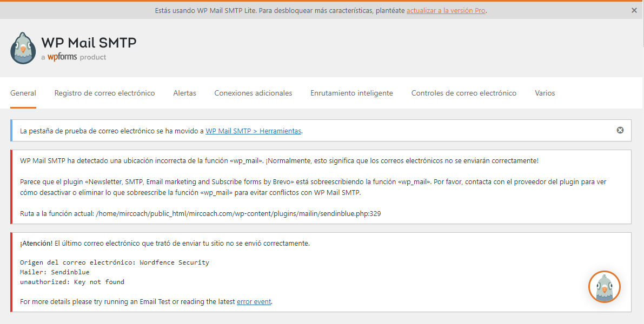Image resolution: width=644 pixels, height=324 pixels.
Task: Click the Origen del correo electrónico: Wordfence Security line
Action: (x=115, y=262)
